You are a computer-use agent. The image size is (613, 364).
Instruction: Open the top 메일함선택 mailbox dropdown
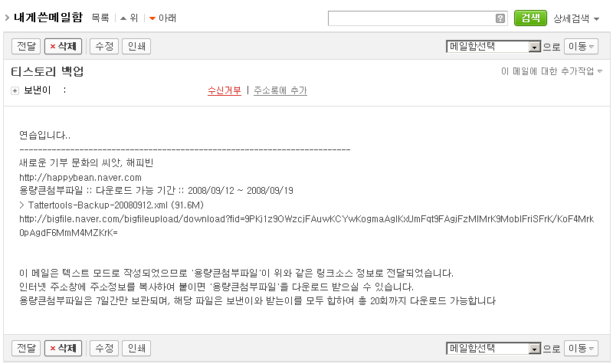(493, 47)
